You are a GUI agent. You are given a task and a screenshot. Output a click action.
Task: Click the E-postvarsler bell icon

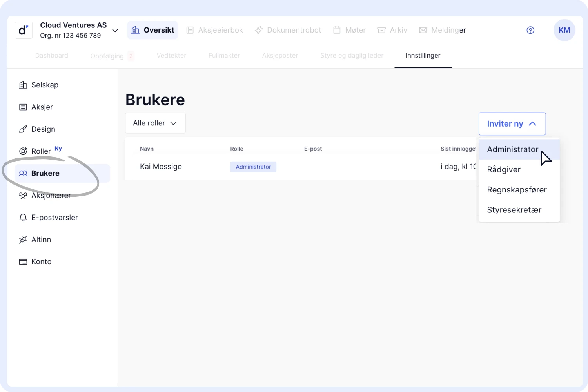tap(23, 218)
